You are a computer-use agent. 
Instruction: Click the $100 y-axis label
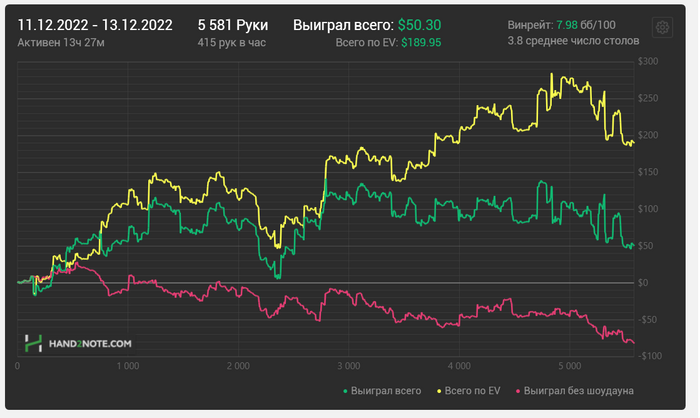pyautogui.click(x=648, y=209)
